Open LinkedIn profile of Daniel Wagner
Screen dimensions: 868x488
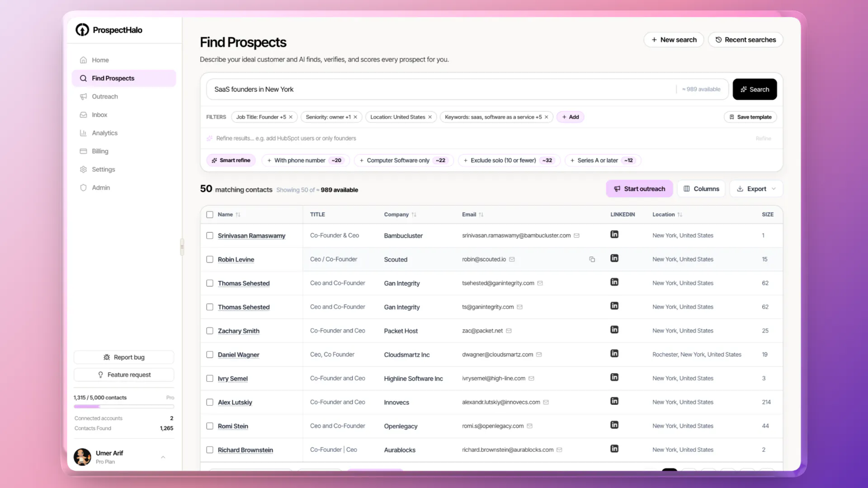coord(614,354)
